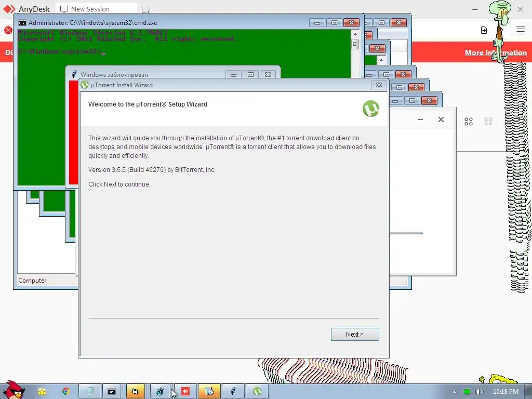The image size is (532, 399).
Task: Show hidden system tray icons
Action: coord(454,392)
